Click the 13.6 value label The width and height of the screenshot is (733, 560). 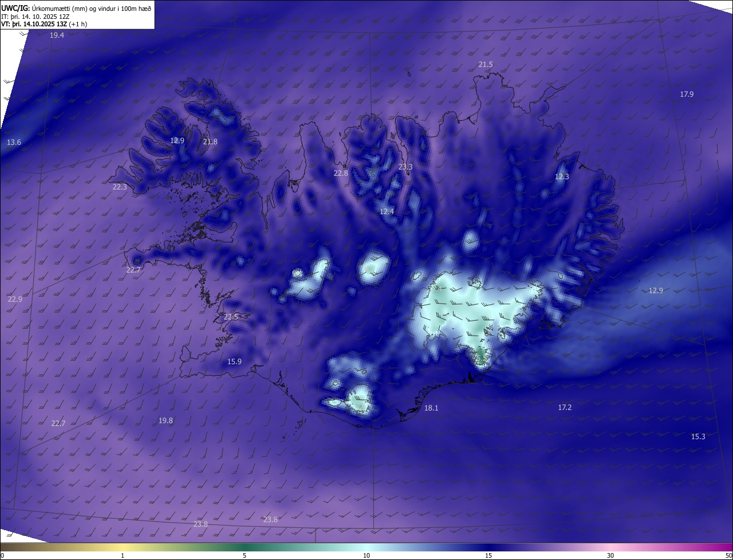tap(14, 142)
